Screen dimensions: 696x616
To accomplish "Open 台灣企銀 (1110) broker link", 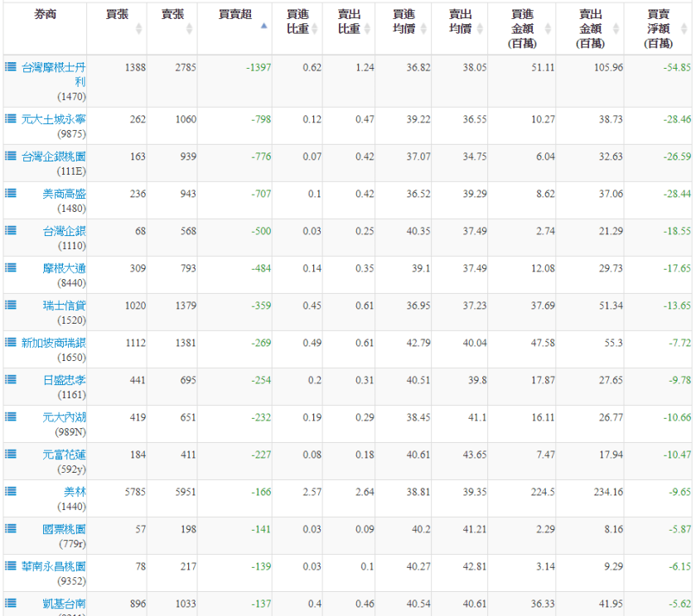I will point(64,231).
